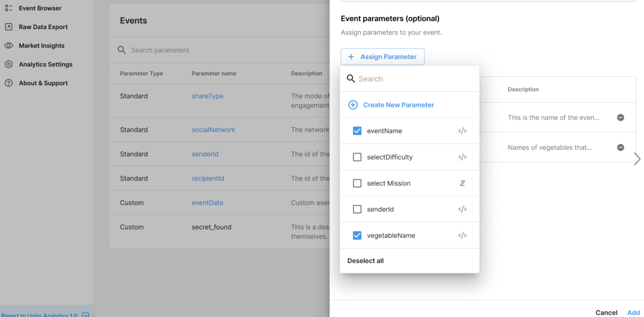The height and width of the screenshot is (317, 644).
Task: Click the Raw Data Export icon
Action: point(8,27)
